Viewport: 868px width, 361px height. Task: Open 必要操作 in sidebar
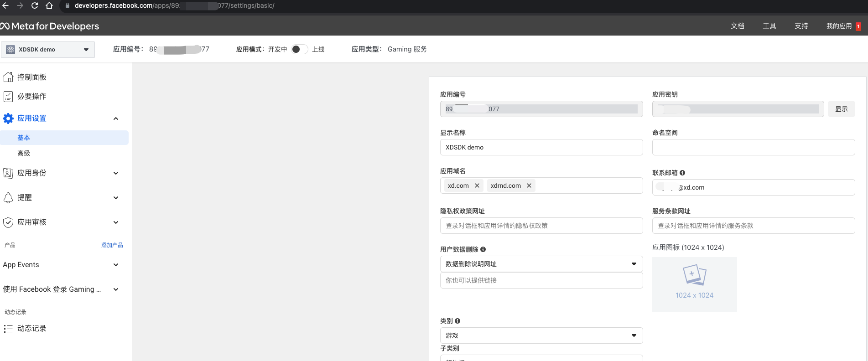pyautogui.click(x=31, y=96)
